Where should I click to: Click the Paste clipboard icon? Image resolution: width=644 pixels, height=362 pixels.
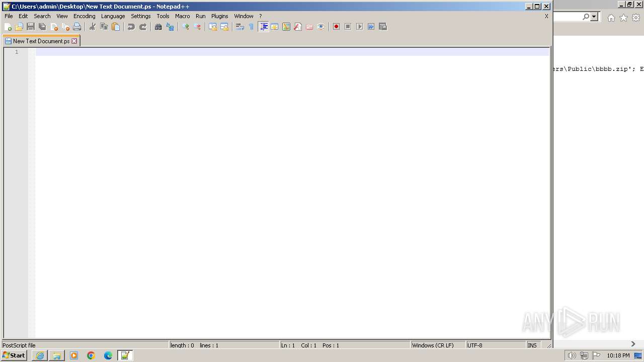[116, 27]
